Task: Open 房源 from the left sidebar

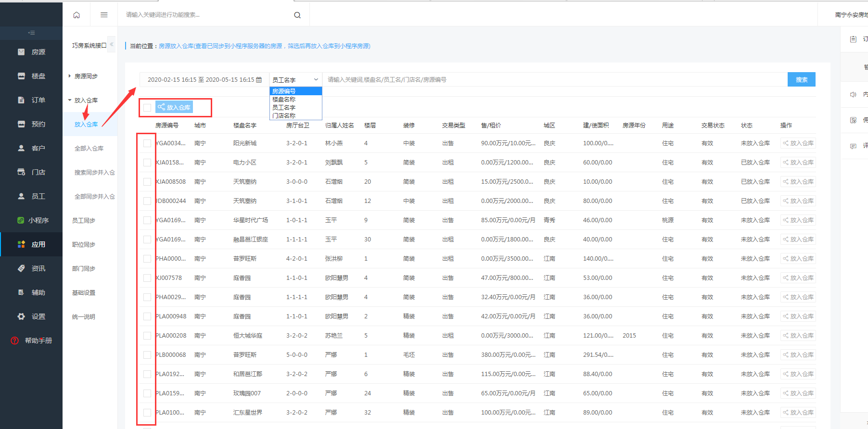Action: [32, 52]
